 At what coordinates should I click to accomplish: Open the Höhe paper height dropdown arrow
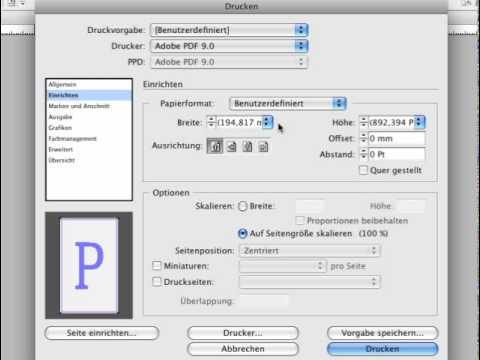[420, 122]
